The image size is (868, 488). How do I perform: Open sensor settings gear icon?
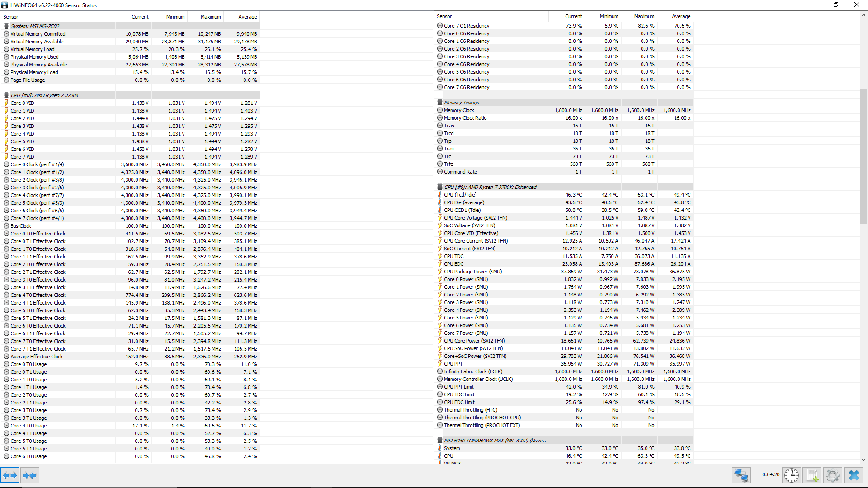pos(833,475)
